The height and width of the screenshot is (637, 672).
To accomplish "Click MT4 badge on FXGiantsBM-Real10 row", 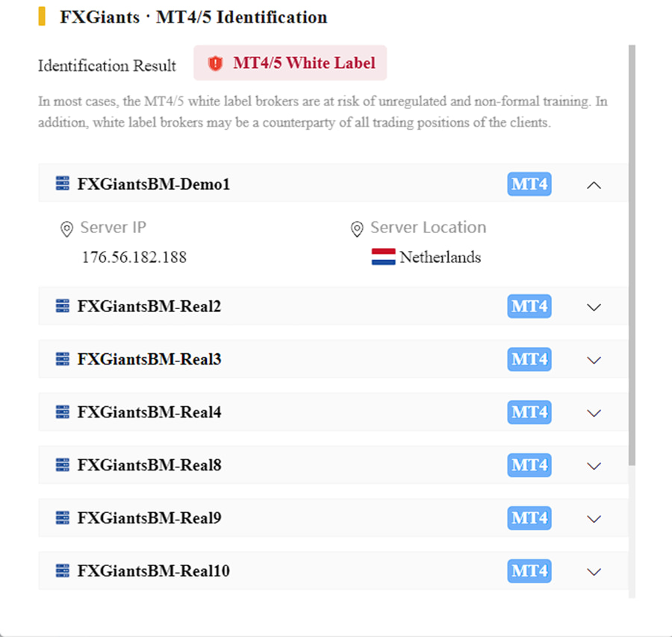I will click(x=529, y=571).
